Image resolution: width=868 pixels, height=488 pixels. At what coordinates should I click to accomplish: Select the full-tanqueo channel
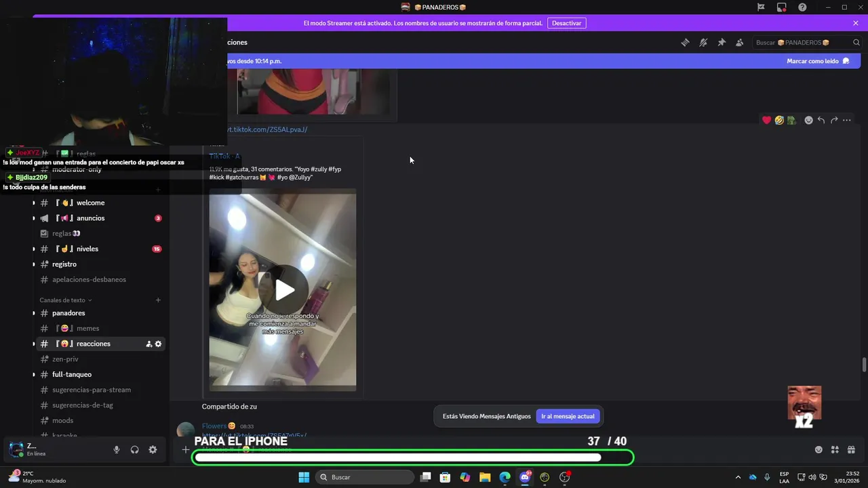[x=100, y=374]
